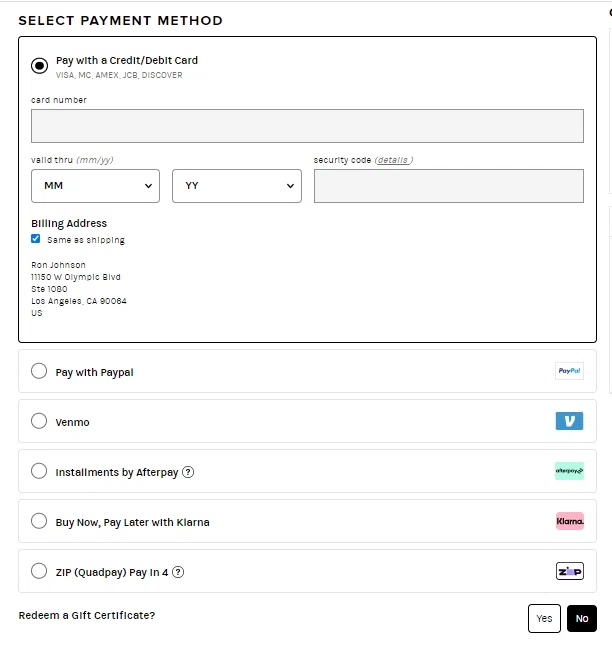This screenshot has width=612, height=647.
Task: Click the Ste 1080 address line
Action: point(49,289)
